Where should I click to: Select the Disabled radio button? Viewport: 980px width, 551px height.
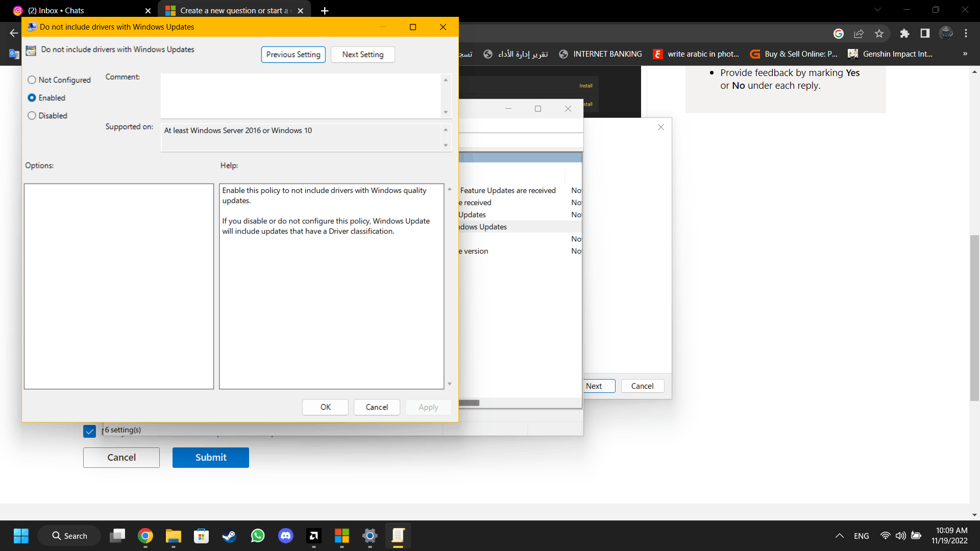coord(32,116)
